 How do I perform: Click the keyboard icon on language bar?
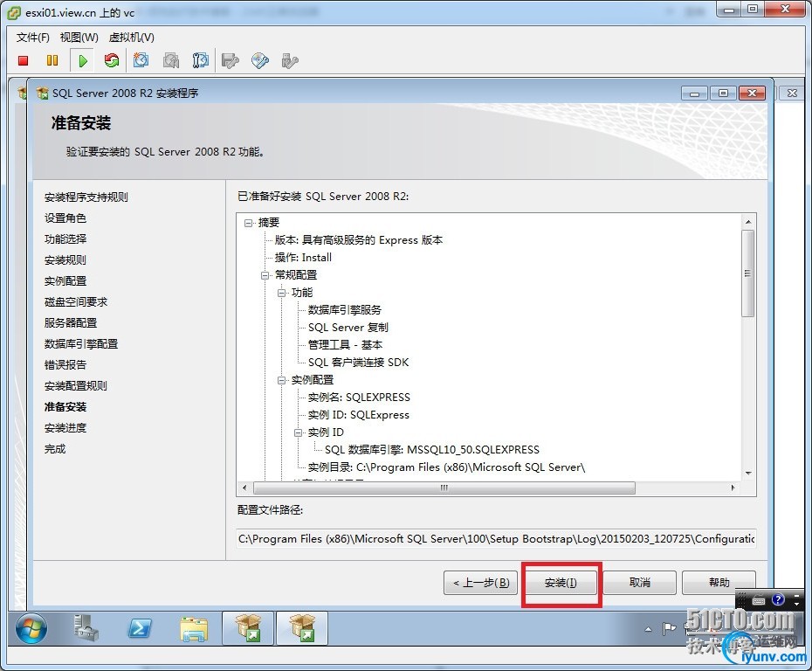point(759,600)
